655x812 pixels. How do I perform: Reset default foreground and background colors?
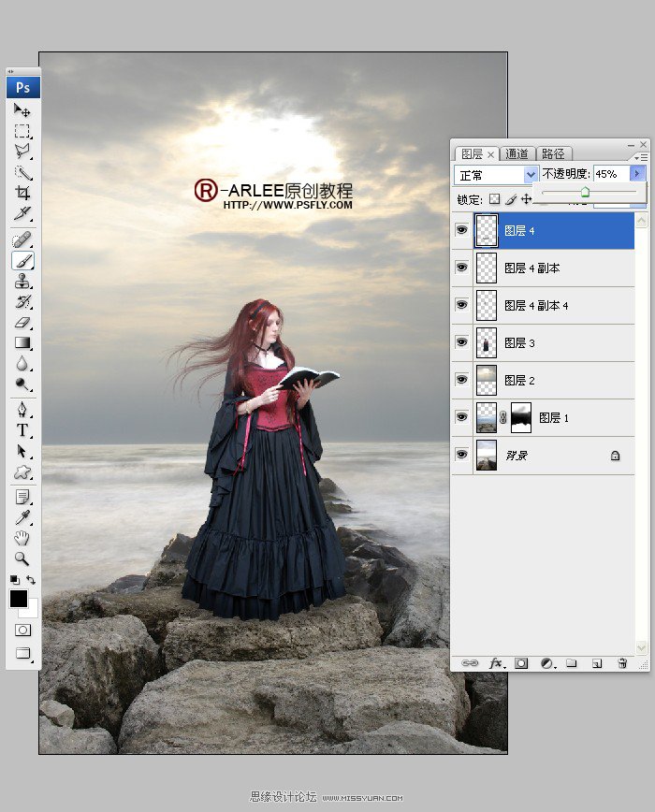click(x=14, y=580)
